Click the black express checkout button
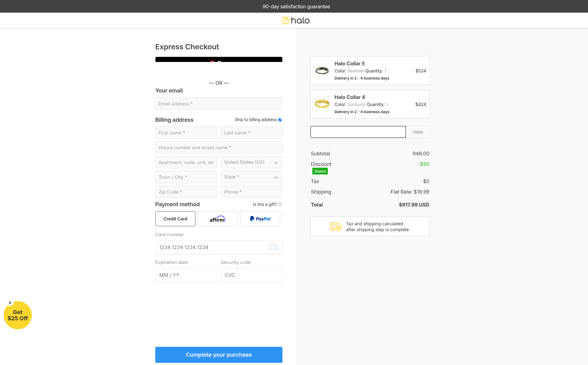The height and width of the screenshot is (365, 588). point(219,59)
